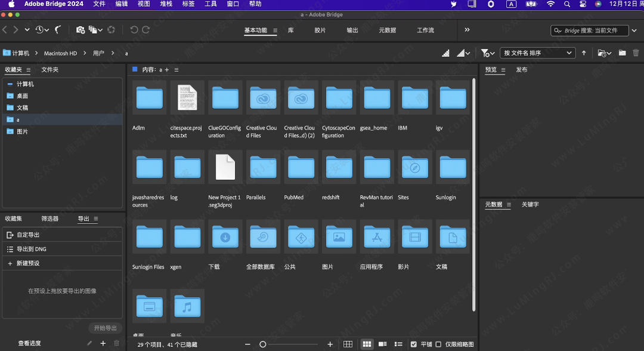Image resolution: width=644 pixels, height=351 pixels.
Task: Click the get photos from camera icon
Action: (x=80, y=29)
